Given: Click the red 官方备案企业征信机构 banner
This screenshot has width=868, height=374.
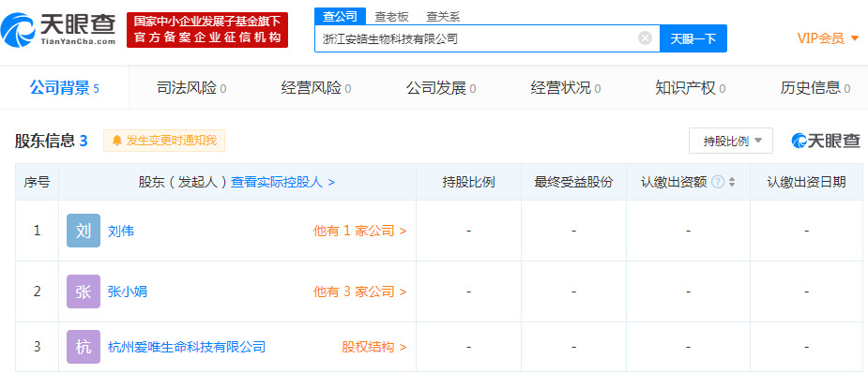Looking at the screenshot, I should pyautogui.click(x=207, y=30).
